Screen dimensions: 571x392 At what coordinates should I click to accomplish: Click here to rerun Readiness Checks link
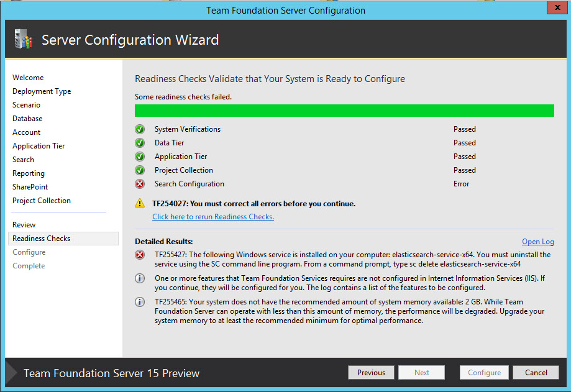tap(213, 217)
